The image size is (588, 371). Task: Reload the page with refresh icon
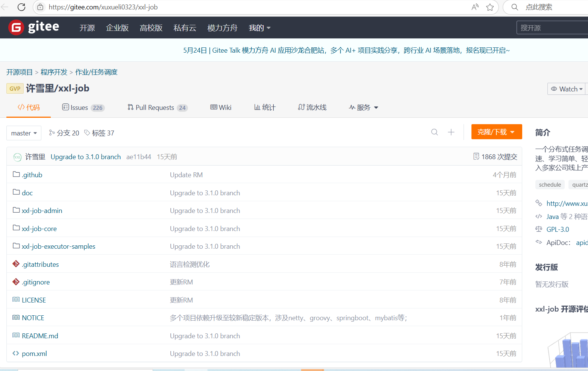coord(21,7)
